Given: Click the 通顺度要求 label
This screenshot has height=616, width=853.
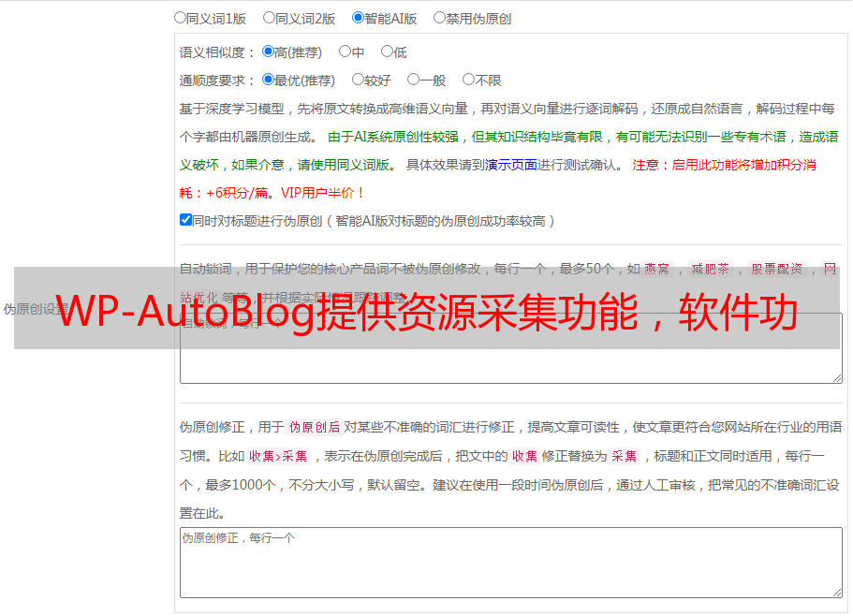Looking at the screenshot, I should (216, 81).
